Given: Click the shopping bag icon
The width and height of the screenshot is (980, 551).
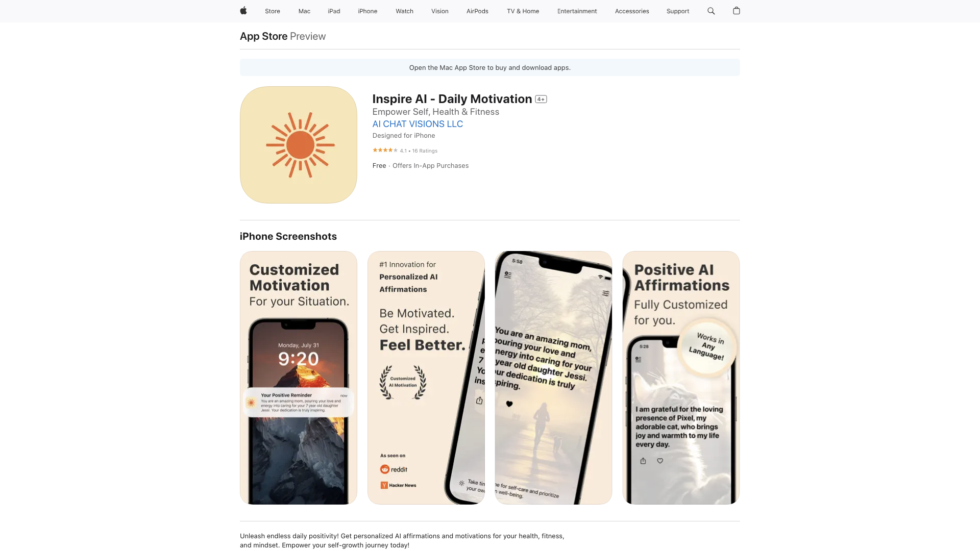Looking at the screenshot, I should click(736, 11).
